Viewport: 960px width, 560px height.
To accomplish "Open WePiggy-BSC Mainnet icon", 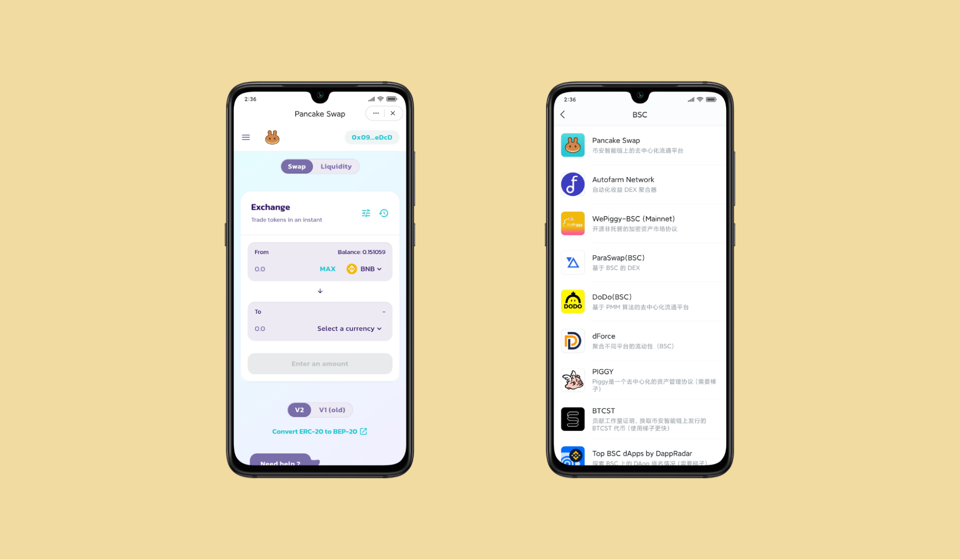I will (x=572, y=223).
